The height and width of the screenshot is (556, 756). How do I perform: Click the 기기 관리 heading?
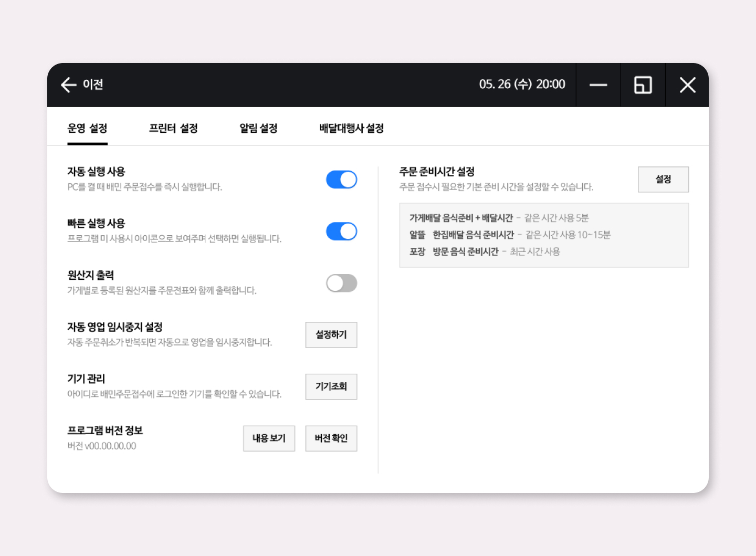[x=86, y=379]
